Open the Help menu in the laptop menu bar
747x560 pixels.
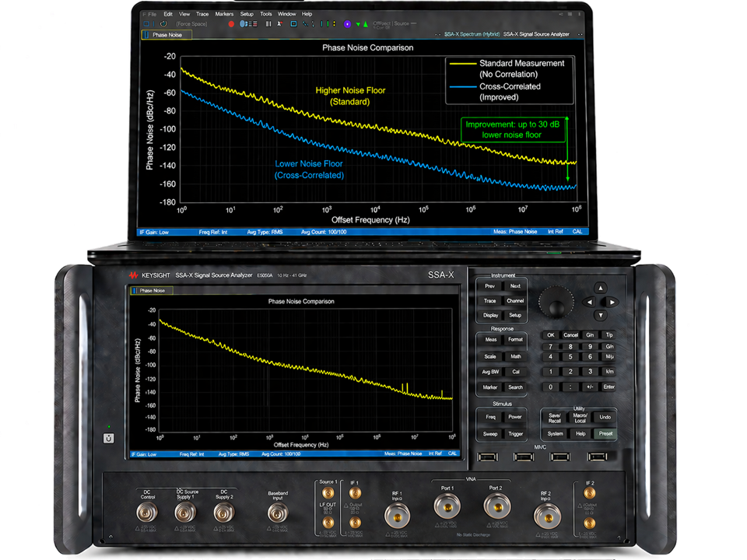[x=307, y=14]
